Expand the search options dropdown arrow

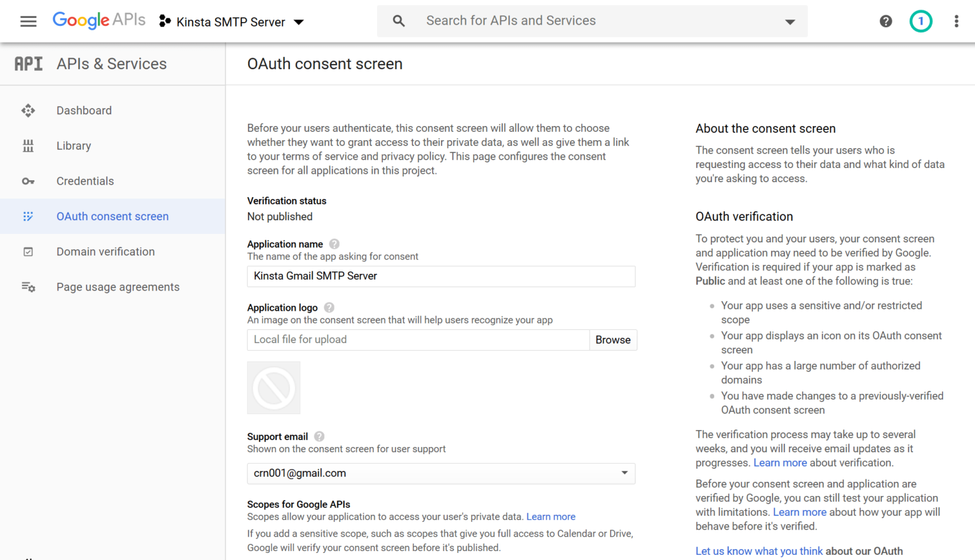pyautogui.click(x=789, y=21)
